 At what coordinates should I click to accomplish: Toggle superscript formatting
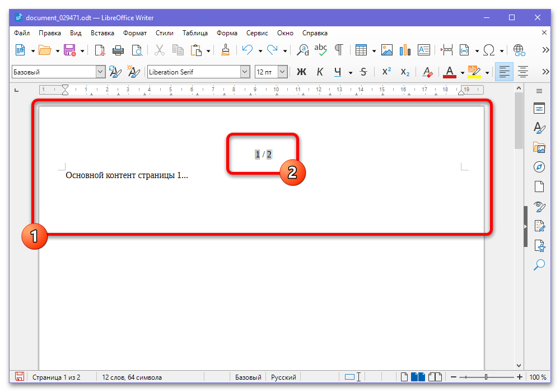tap(386, 72)
